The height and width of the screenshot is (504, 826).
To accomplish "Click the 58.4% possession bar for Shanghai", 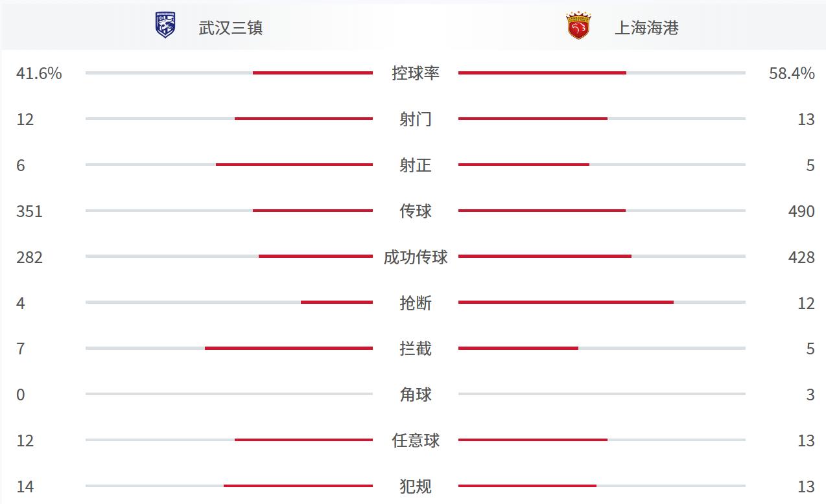I will (542, 73).
